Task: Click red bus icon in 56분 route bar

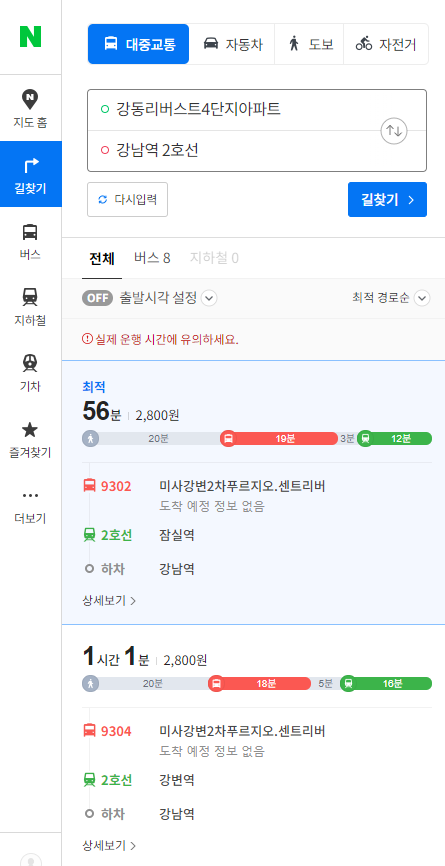Action: click(228, 439)
